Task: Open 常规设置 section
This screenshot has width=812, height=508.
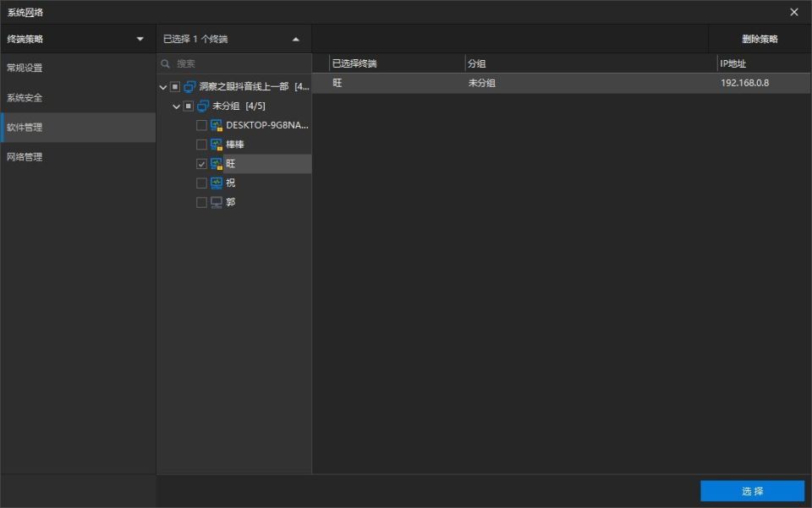Action: [78, 68]
